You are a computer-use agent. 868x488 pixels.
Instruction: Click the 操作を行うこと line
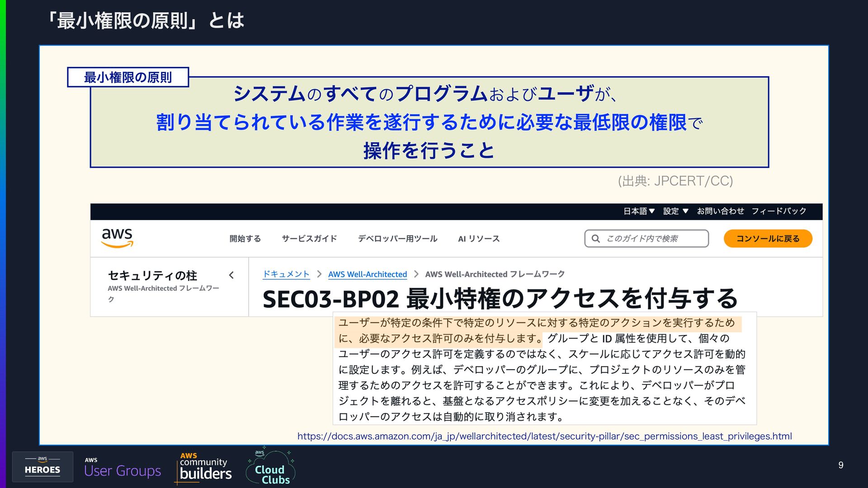[x=429, y=150]
